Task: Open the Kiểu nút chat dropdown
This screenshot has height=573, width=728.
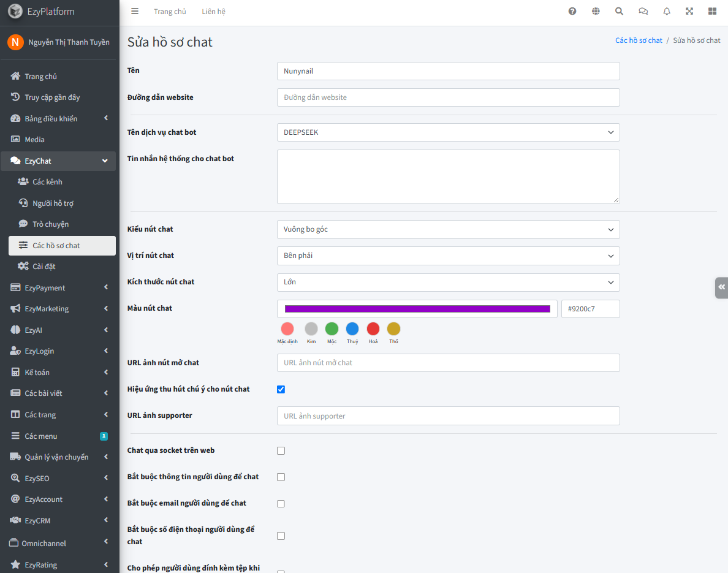Action: 448,229
